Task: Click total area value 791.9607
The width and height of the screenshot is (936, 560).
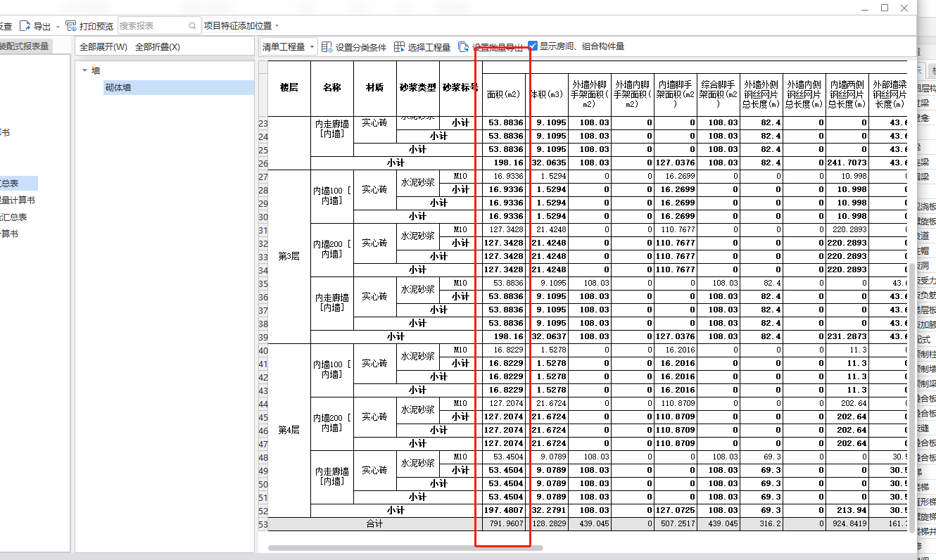Action: point(504,524)
